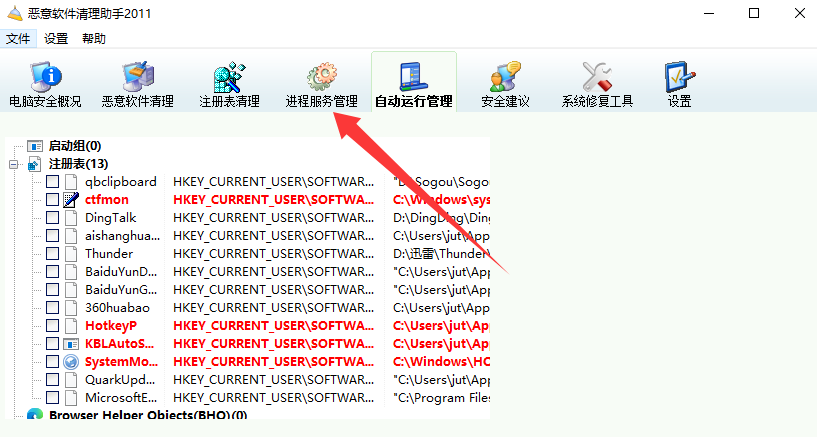Viewport: 817px width, 437px height.
Task: Click the BaiduYunG file icon
Action: [x=71, y=290]
